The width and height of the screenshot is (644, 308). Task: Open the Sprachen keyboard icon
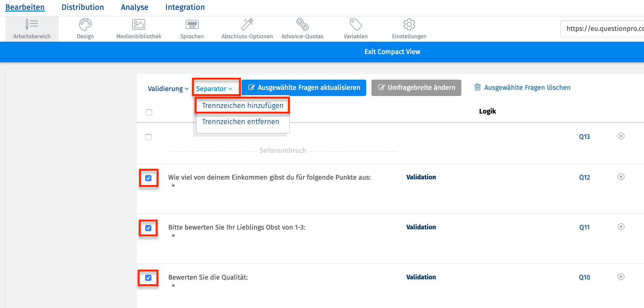coord(192,24)
